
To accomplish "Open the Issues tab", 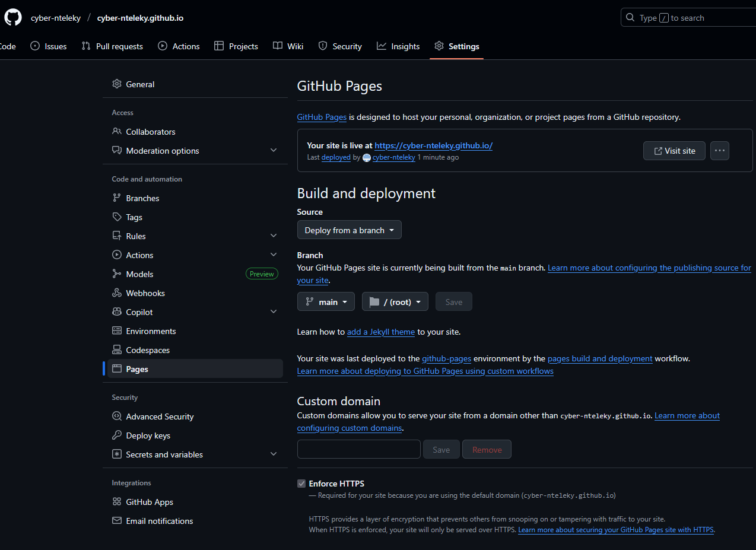I will [x=49, y=46].
